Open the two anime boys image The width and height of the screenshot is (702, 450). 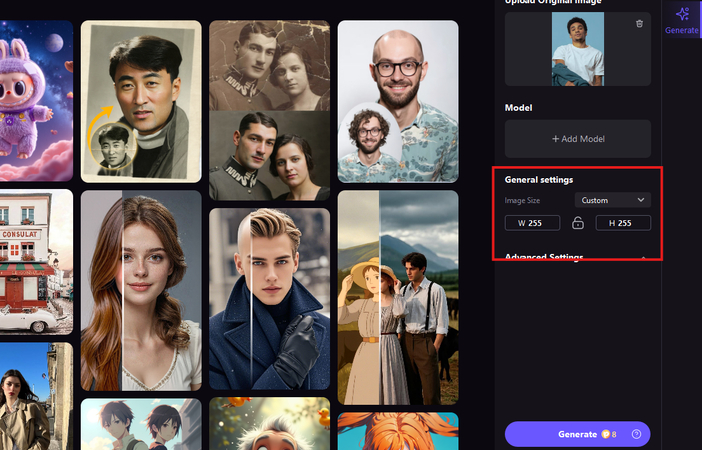point(141,424)
